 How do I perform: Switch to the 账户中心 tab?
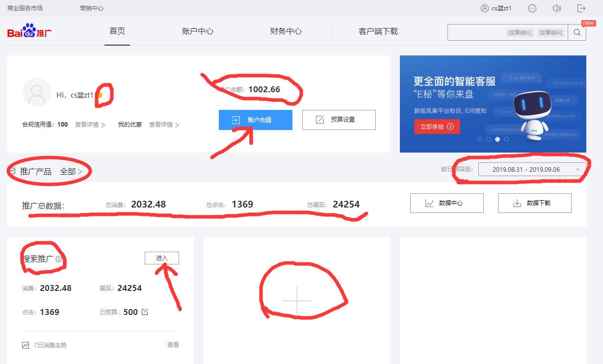tap(197, 30)
